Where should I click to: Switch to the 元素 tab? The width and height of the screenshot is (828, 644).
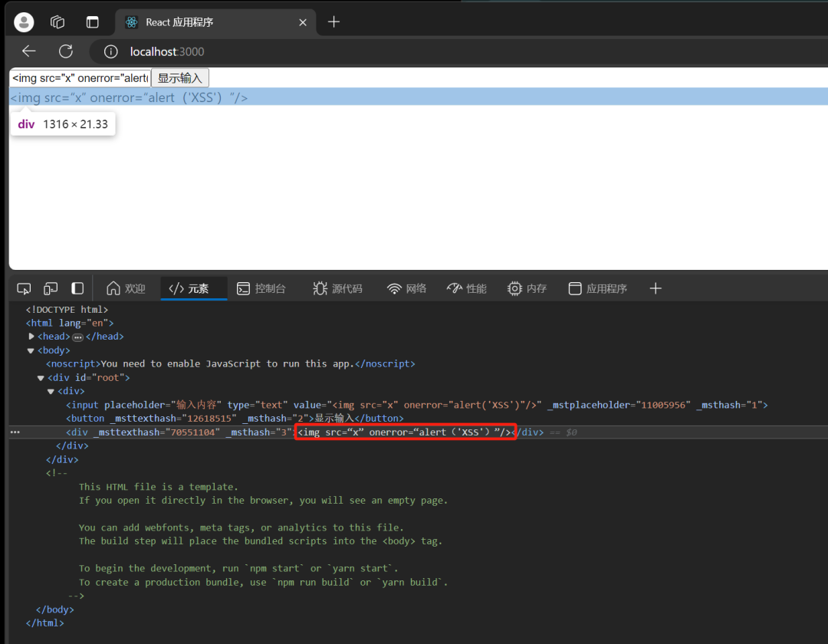pos(194,288)
